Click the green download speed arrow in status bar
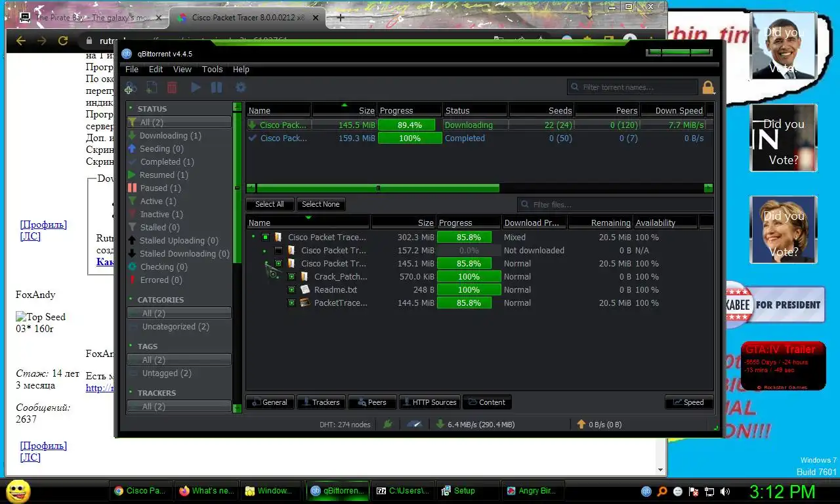 click(x=440, y=425)
